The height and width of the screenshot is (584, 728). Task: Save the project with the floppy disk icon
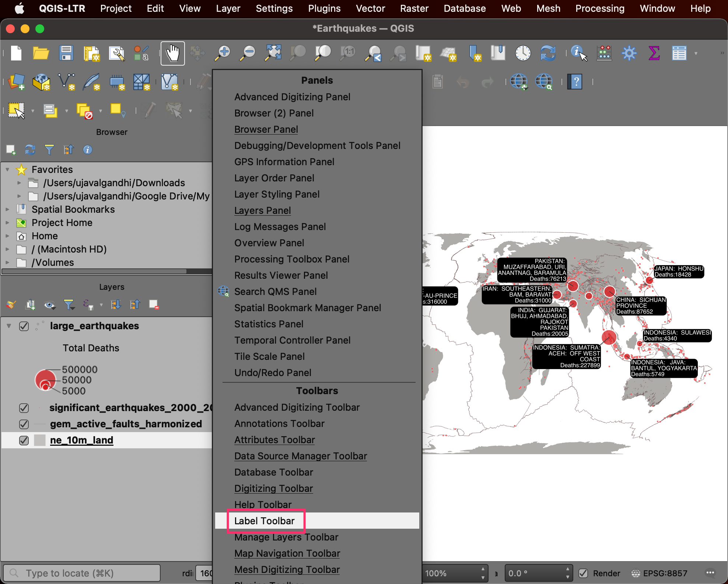[66, 53]
